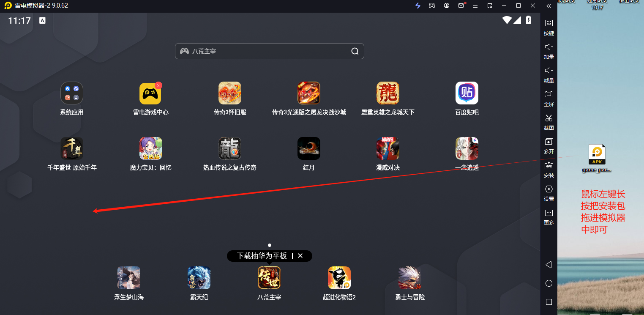Viewport: 644px width, 315px height.
Task: Tap the Android home circle button
Action: [x=549, y=283]
